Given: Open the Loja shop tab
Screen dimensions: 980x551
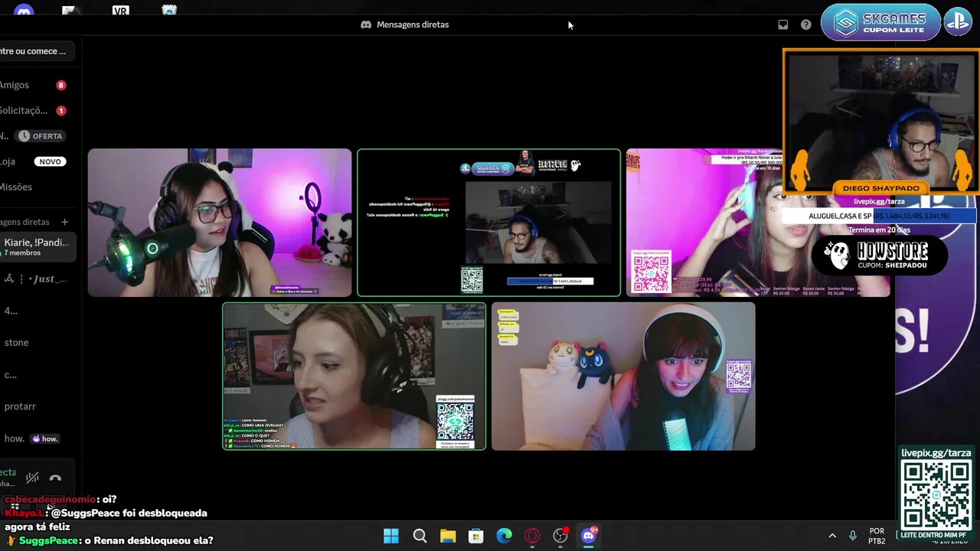Looking at the screenshot, I should click(37, 161).
